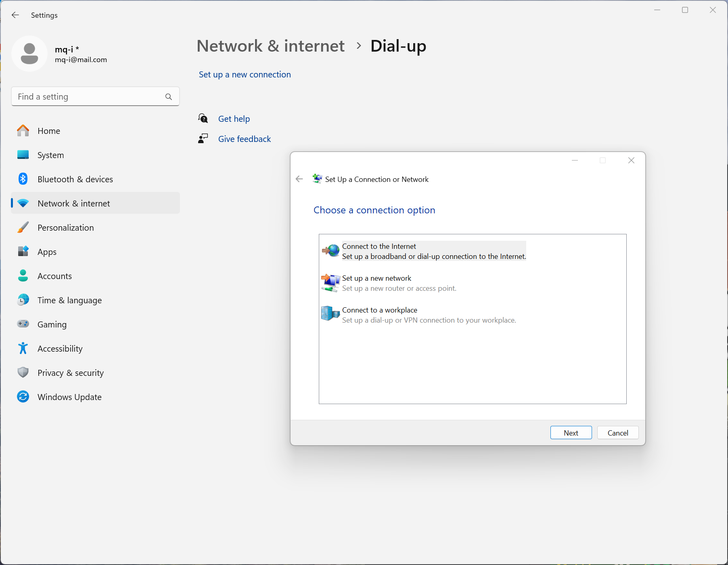728x565 pixels.
Task: Go to Accessibility settings
Action: (x=96, y=348)
